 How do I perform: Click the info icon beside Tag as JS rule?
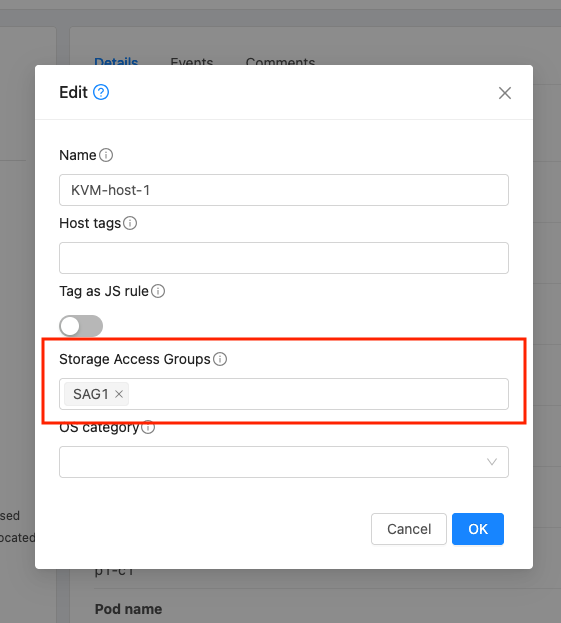[x=158, y=291]
